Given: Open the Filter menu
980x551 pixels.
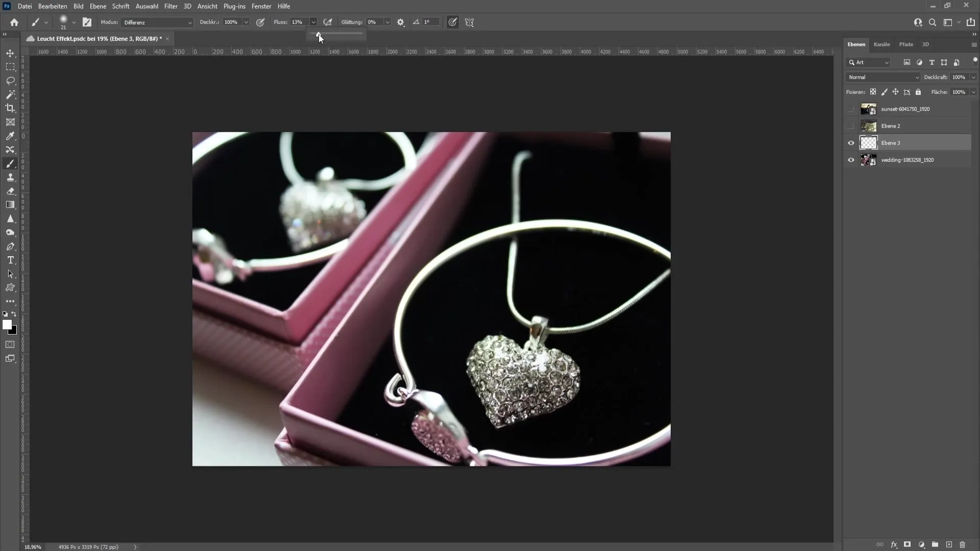Looking at the screenshot, I should point(170,6).
